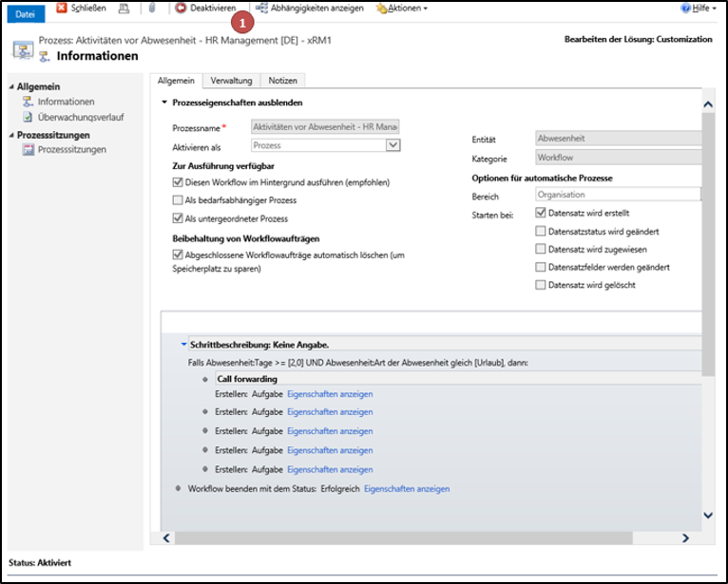Screen dimensions: 728x584
Task: Click 'Eigenschaften anzeigen' under Call forwarding
Action: [x=330, y=393]
